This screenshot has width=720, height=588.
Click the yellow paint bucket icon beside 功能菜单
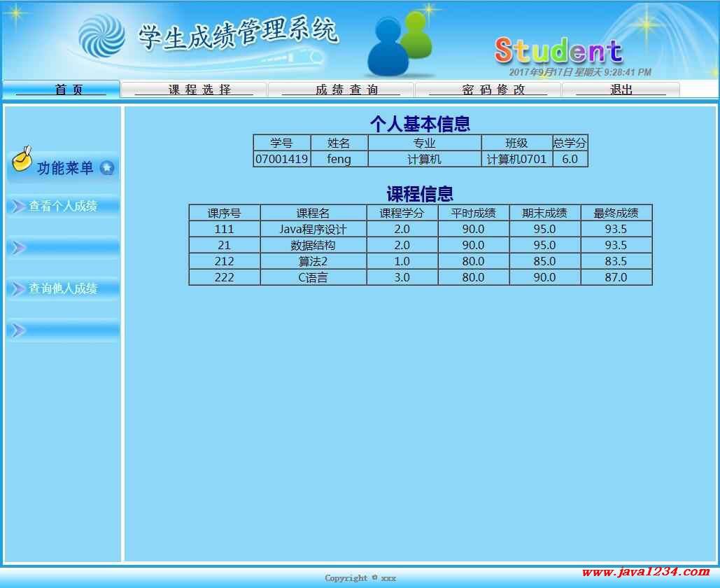click(22, 160)
